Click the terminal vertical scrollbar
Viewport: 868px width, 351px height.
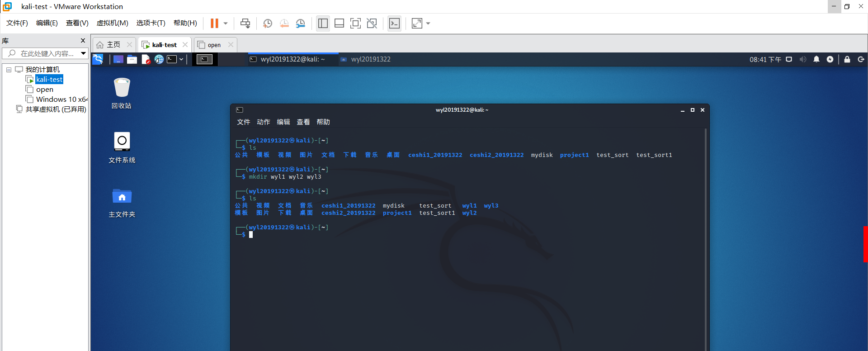click(x=705, y=239)
